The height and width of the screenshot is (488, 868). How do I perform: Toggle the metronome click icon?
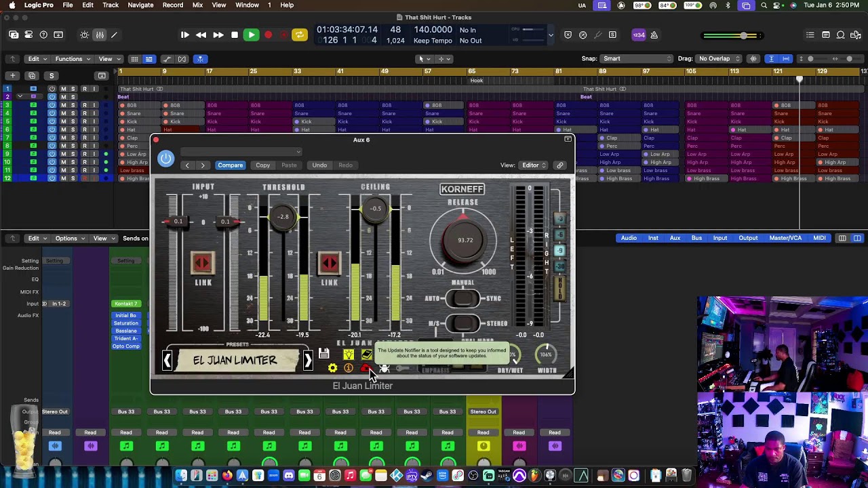click(654, 35)
